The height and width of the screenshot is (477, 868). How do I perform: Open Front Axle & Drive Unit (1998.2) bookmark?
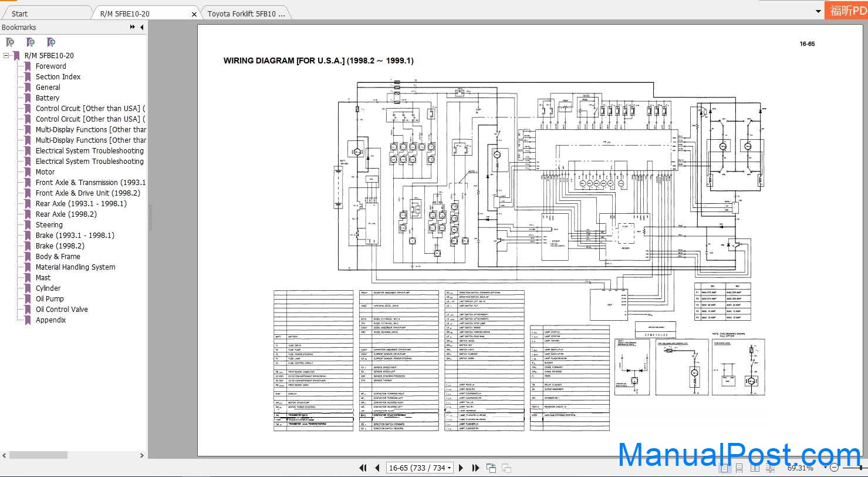tap(88, 193)
